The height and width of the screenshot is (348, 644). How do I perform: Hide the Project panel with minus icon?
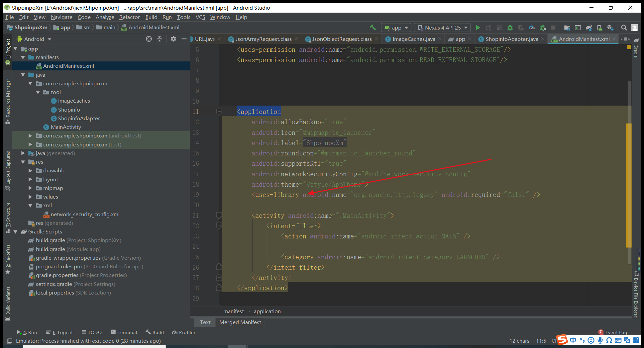(x=184, y=39)
